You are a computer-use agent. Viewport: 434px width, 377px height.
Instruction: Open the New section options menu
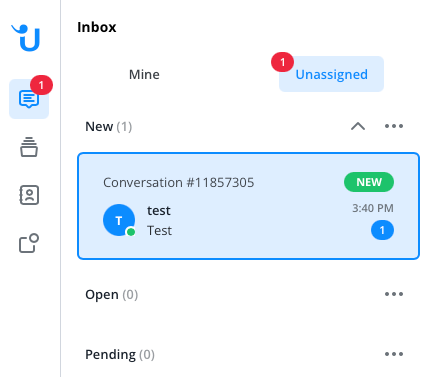(394, 126)
